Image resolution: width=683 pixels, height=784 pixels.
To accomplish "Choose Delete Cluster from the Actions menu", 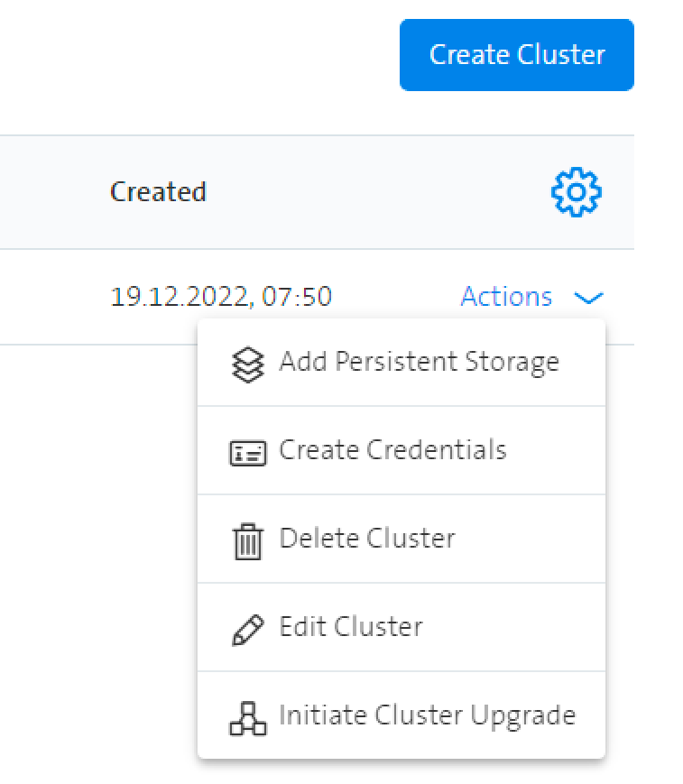I will click(401, 539).
